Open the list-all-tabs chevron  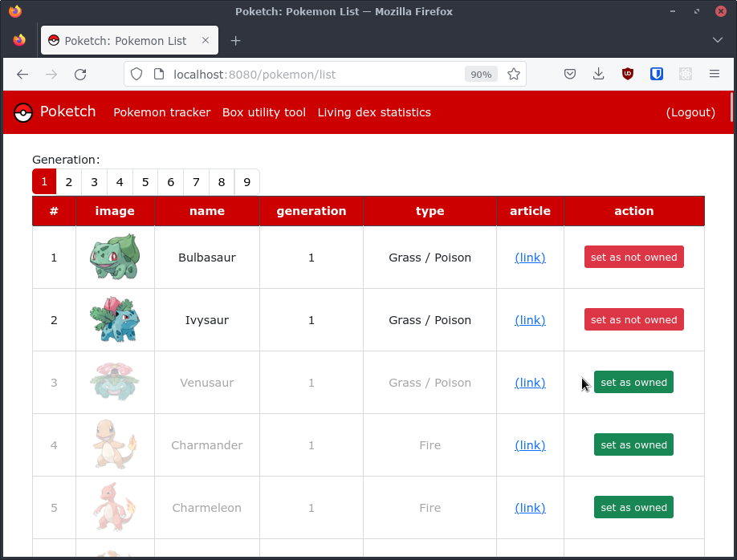(717, 40)
